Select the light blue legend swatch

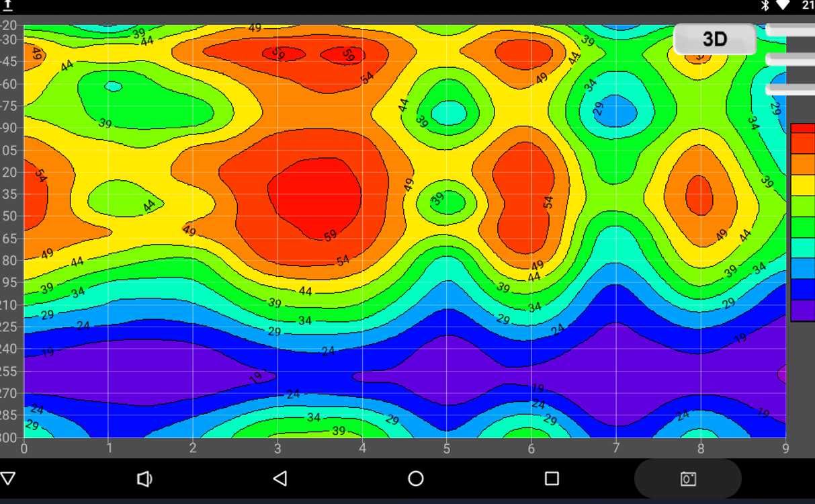[x=802, y=269]
